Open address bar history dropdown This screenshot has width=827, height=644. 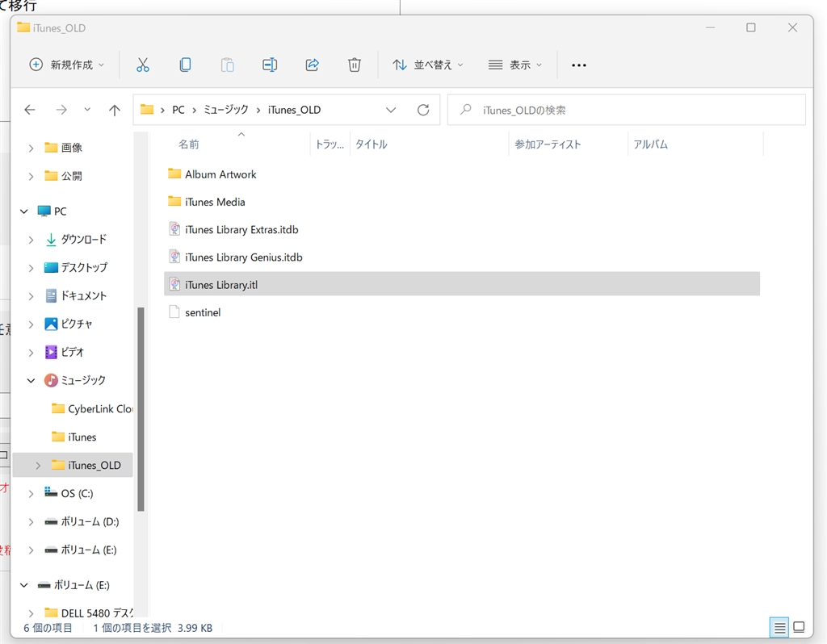point(391,110)
